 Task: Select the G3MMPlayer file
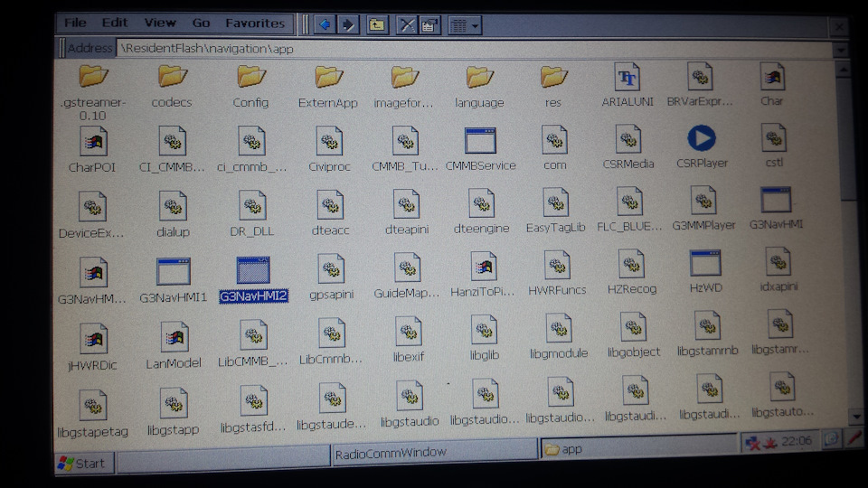703,209
